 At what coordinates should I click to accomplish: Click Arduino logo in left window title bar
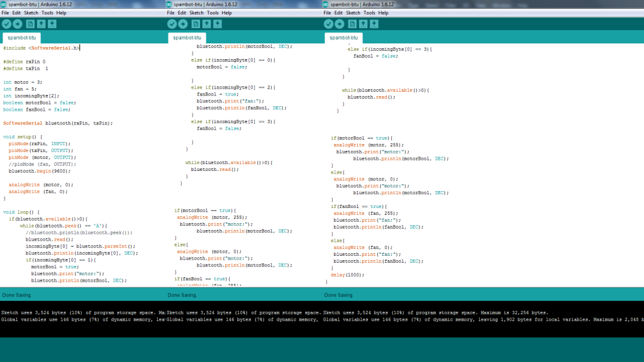(4, 4)
